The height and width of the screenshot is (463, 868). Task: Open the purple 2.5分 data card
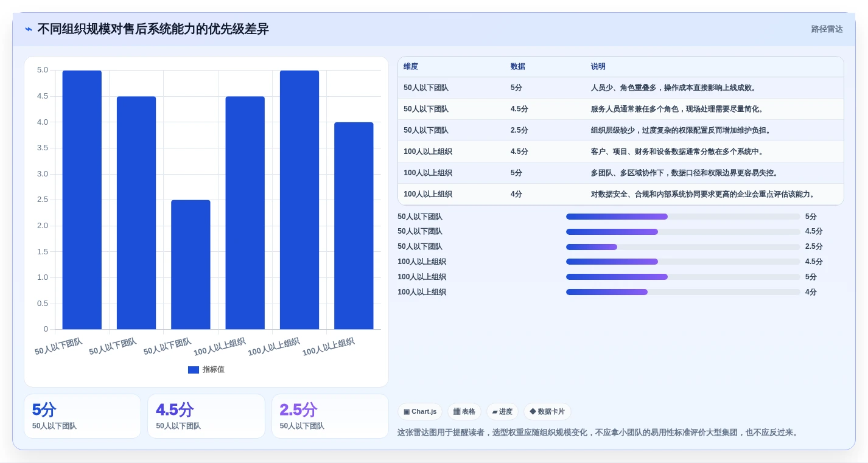pyautogui.click(x=330, y=416)
